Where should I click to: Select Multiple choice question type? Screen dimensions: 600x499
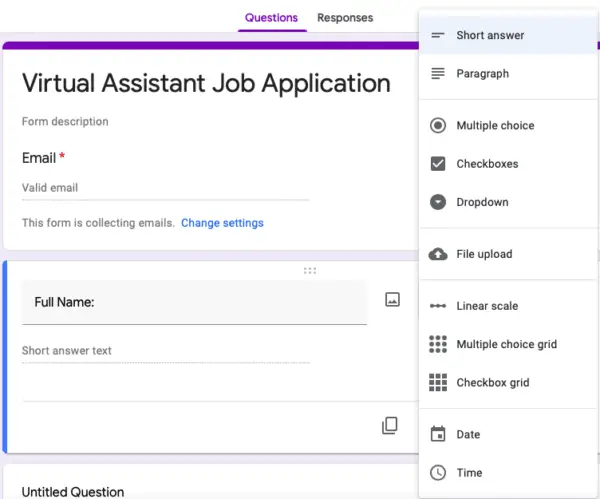click(x=495, y=126)
